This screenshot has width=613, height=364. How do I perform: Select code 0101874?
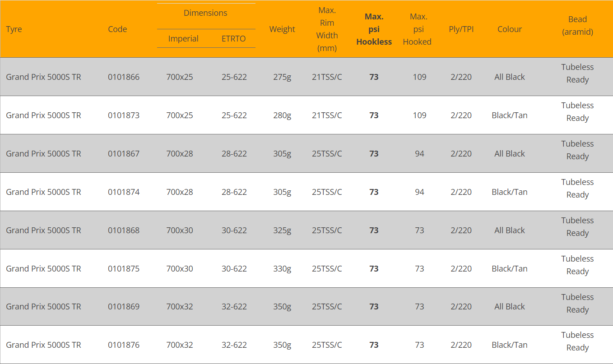coord(124,192)
